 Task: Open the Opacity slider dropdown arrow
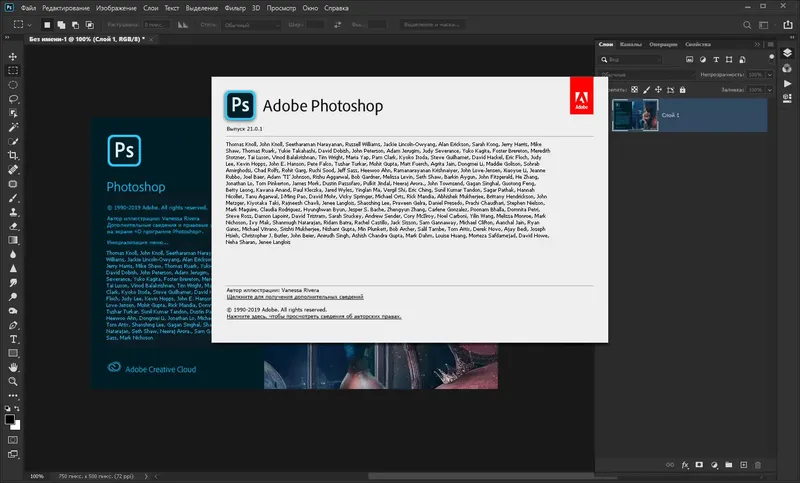(x=769, y=74)
